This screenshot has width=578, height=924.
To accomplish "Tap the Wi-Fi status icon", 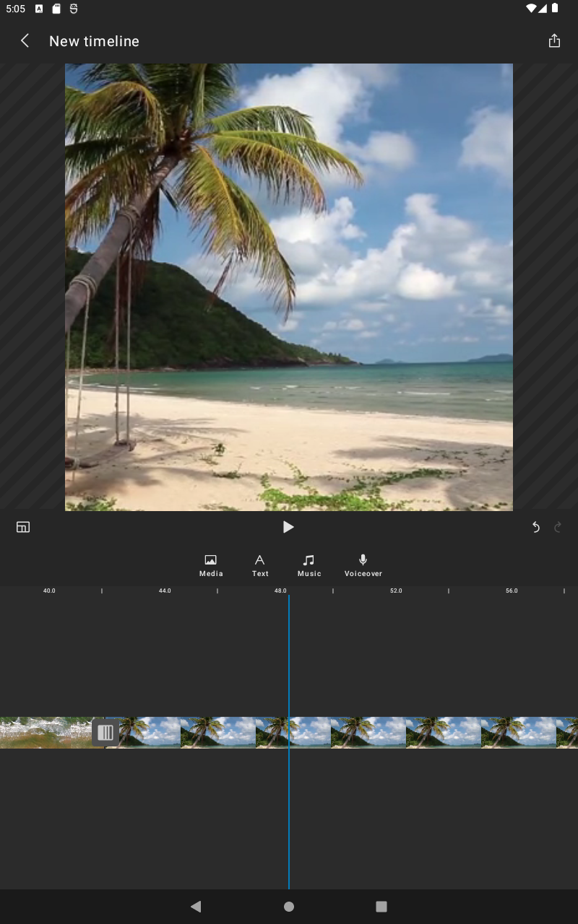I will (x=531, y=9).
